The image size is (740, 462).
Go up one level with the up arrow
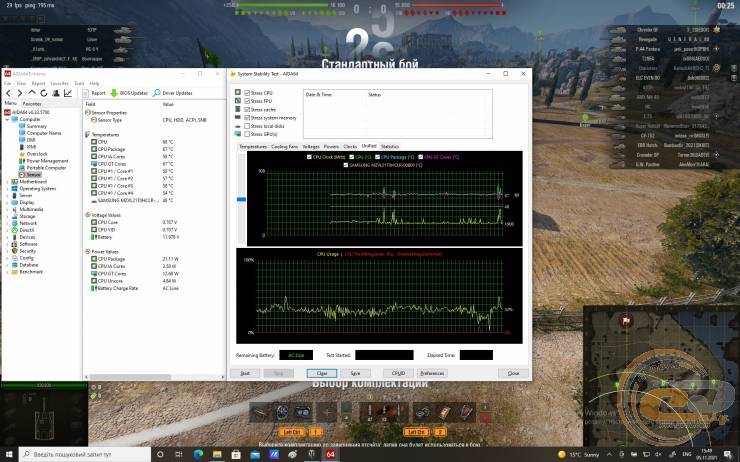pyautogui.click(x=32, y=93)
